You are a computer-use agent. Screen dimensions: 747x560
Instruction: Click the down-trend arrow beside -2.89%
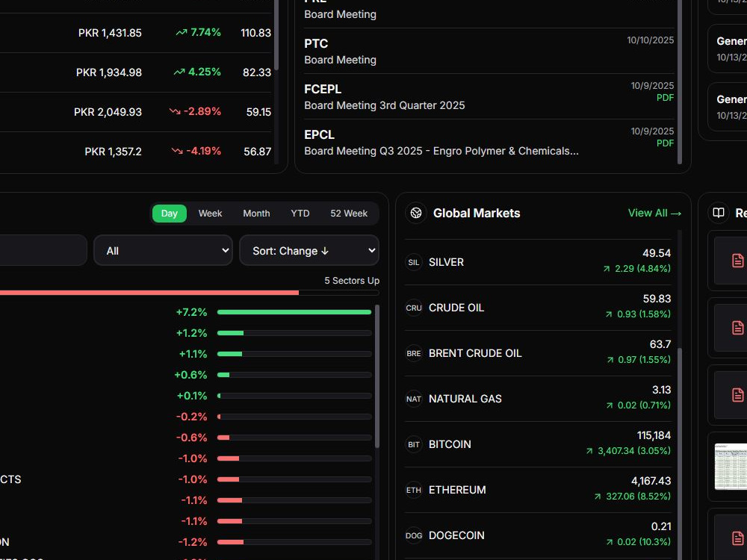(x=175, y=111)
